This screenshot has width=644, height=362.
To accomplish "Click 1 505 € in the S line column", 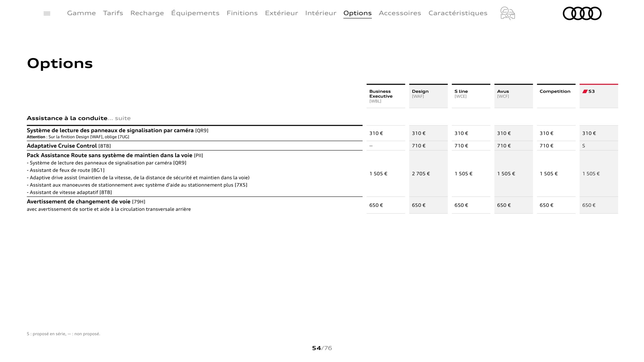I will point(463,174).
